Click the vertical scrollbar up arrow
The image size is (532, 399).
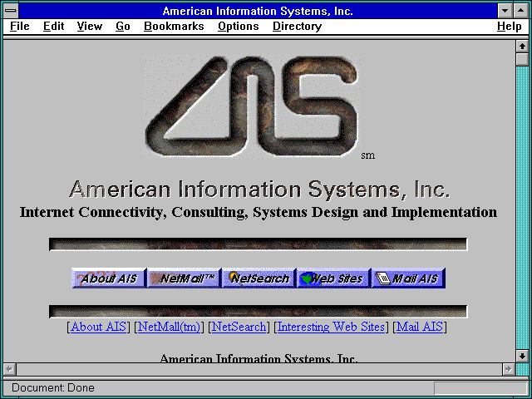coord(522,47)
